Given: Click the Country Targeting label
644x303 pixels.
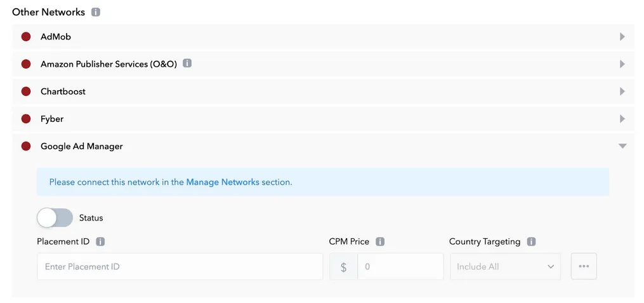Looking at the screenshot, I should (485, 242).
